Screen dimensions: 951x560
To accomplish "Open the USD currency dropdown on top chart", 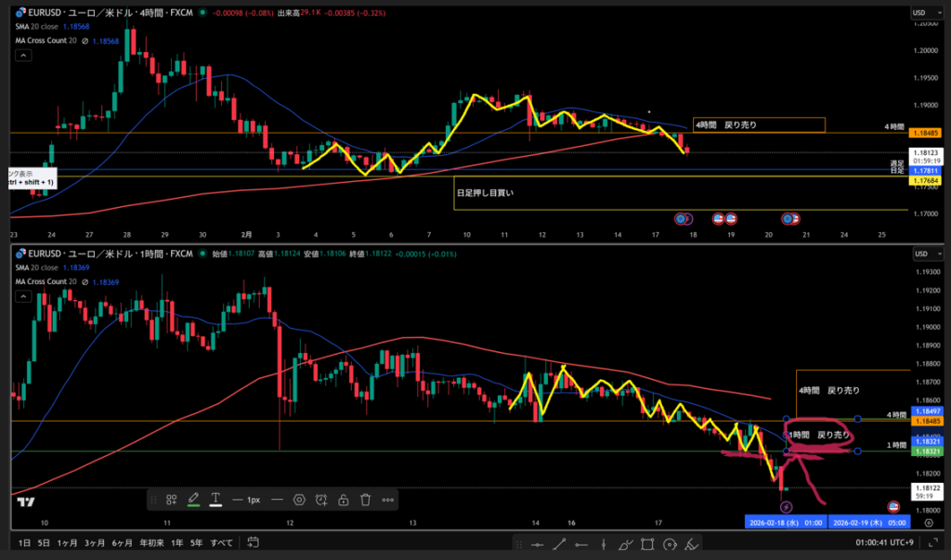I will click(920, 13).
